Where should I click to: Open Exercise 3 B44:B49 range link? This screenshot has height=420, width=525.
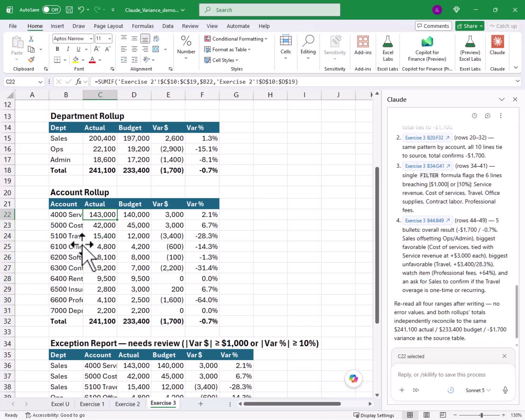pos(427,220)
